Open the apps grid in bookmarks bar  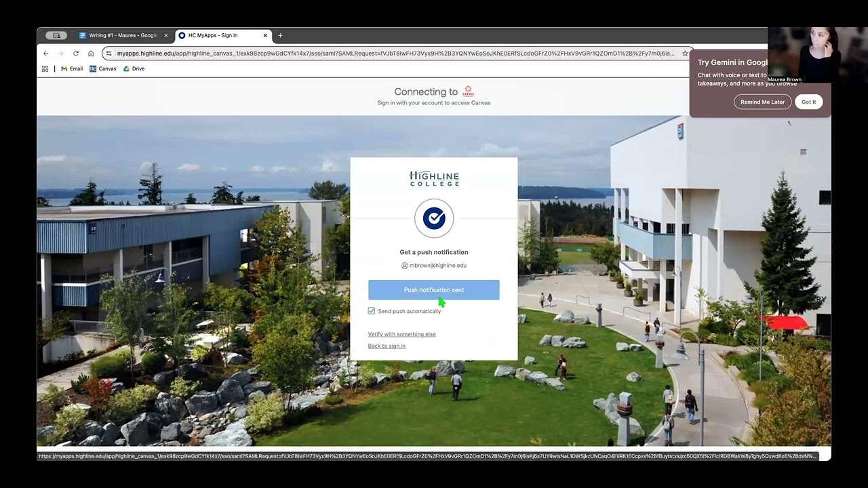(x=45, y=68)
